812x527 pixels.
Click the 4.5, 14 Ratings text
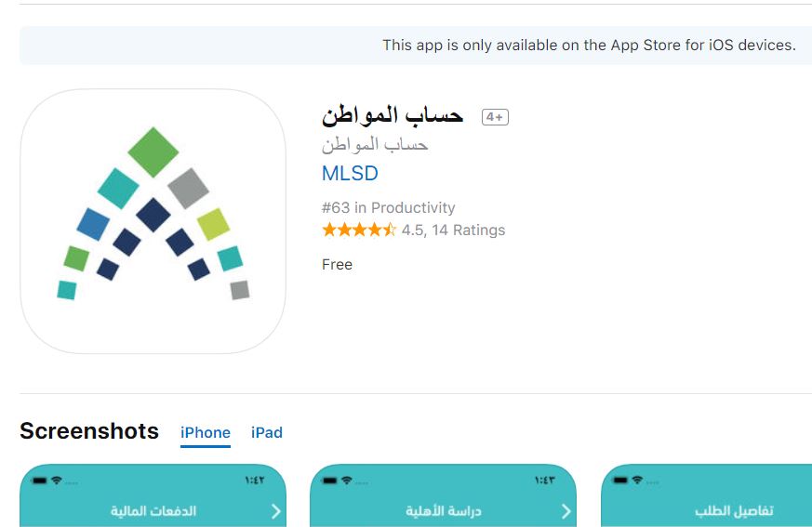tap(453, 230)
